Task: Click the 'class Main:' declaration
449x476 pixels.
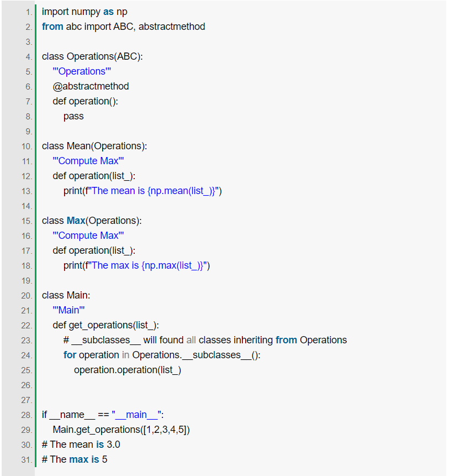Action: click(x=66, y=295)
